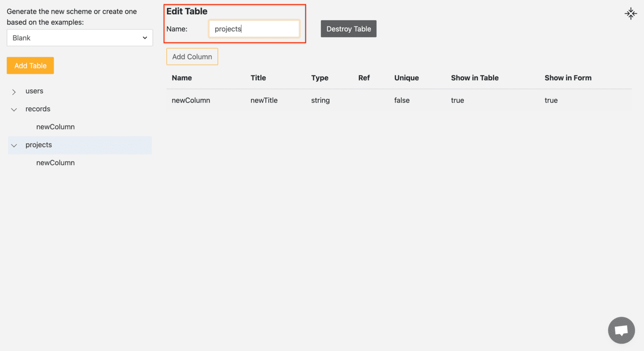Expand the users table entry
Screen dimensions: 644x351
click(x=14, y=91)
